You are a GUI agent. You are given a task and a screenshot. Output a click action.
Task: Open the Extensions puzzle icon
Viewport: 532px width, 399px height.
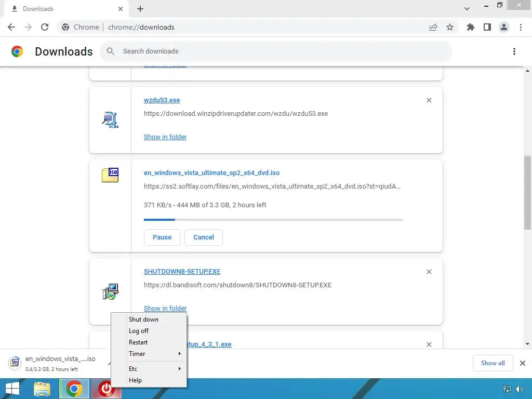coord(471,27)
